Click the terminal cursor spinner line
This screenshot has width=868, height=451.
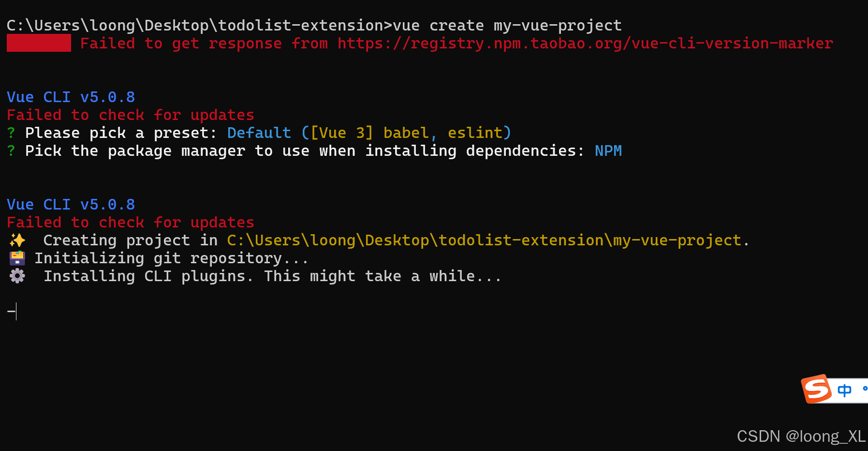pos(12,312)
